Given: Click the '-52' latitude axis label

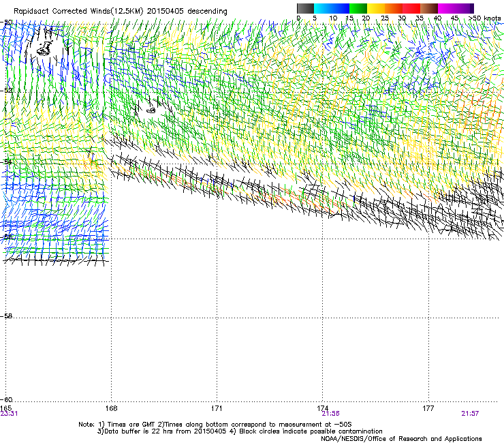Looking at the screenshot, I should coord(7,91).
